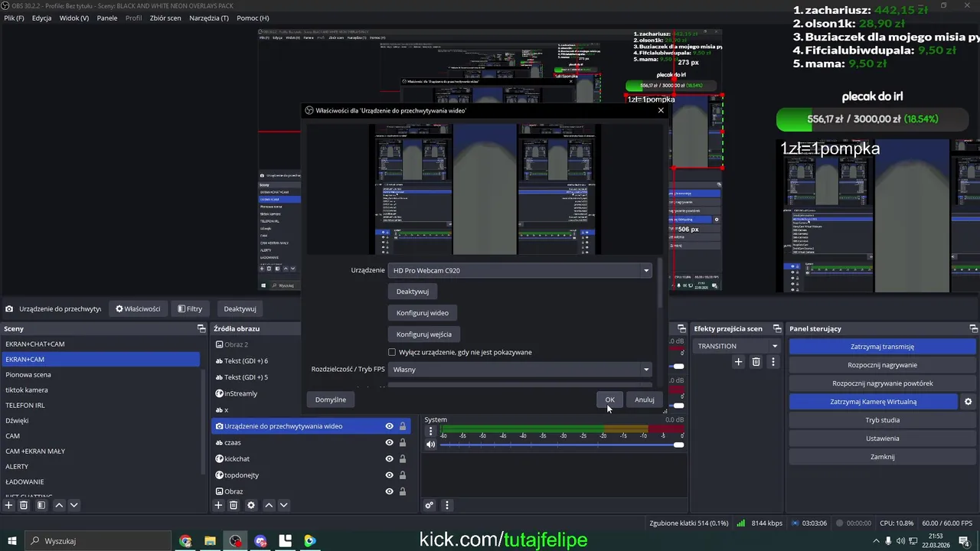980x551 pixels.
Task: Remove transition with trash icon
Action: (756, 362)
